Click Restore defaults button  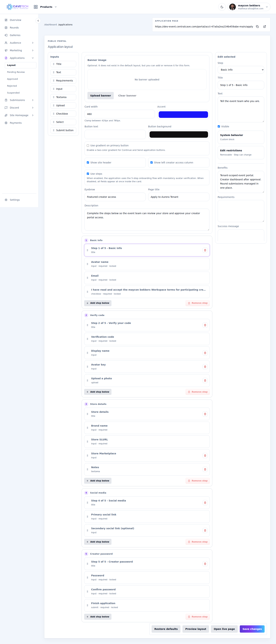[x=166, y=629]
